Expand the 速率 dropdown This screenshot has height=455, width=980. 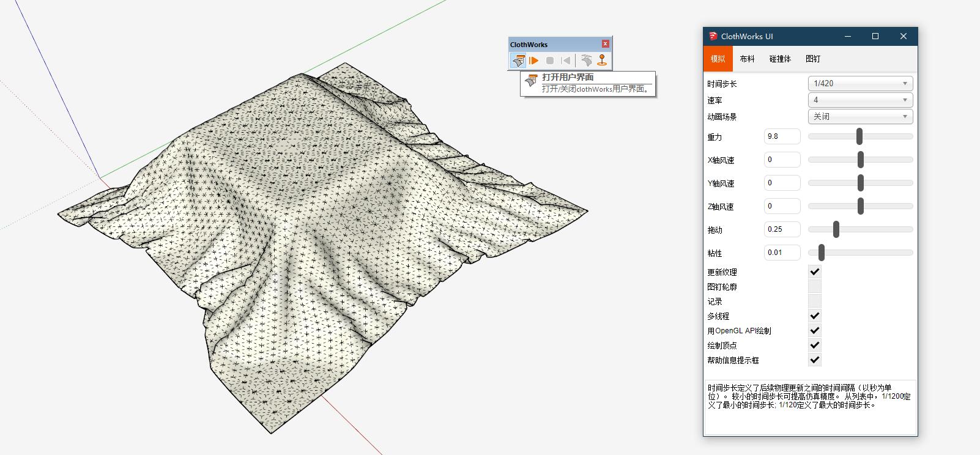pyautogui.click(x=860, y=100)
